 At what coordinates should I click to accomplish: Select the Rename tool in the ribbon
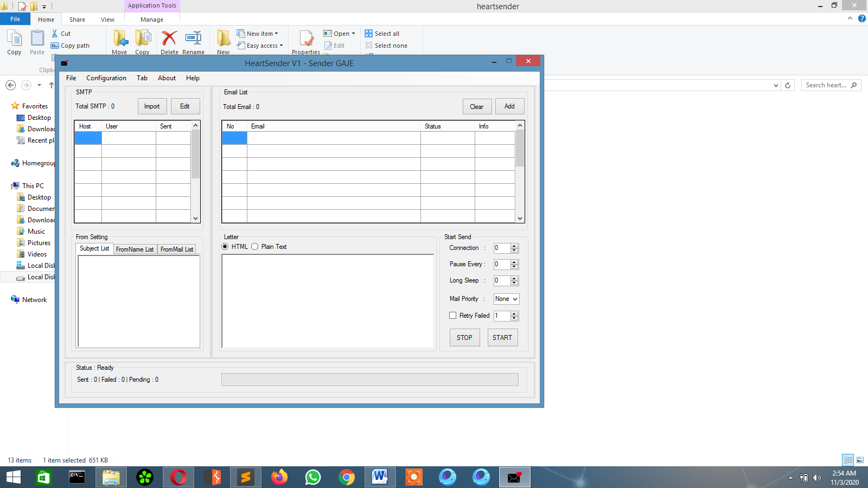pos(193,41)
